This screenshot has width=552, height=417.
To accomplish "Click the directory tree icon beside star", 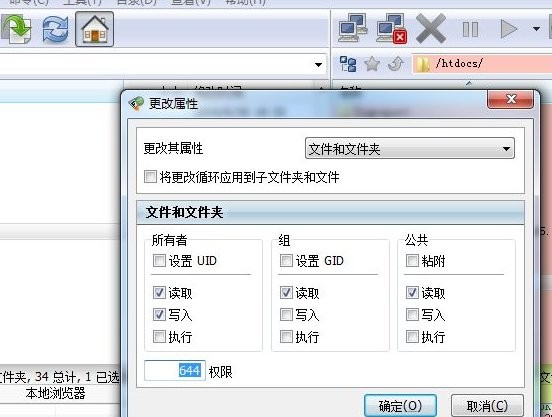I will pos(348,64).
